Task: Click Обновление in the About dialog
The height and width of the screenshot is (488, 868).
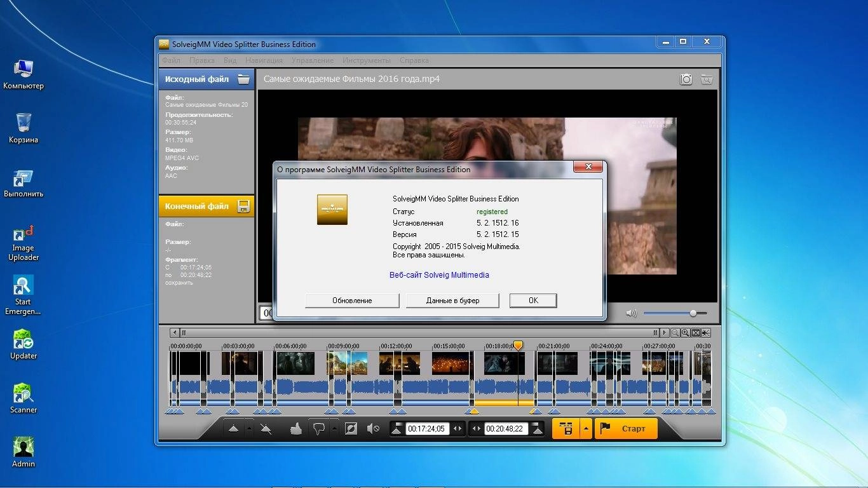Action: (x=352, y=301)
